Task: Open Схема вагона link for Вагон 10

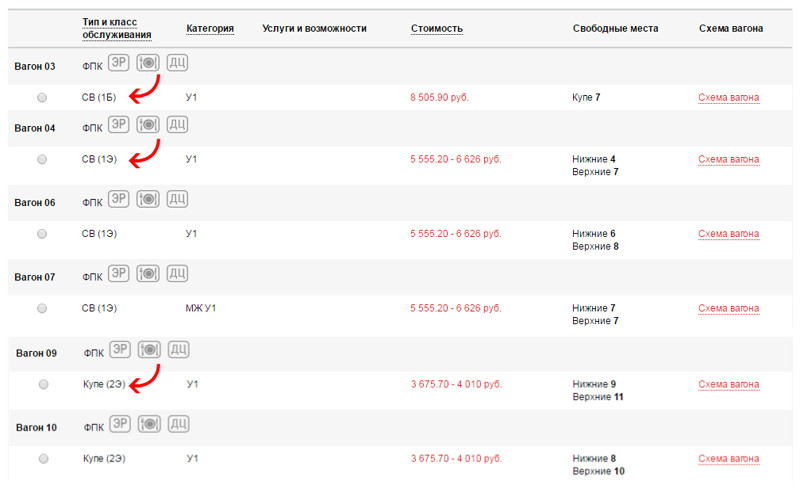Action: pos(729,459)
